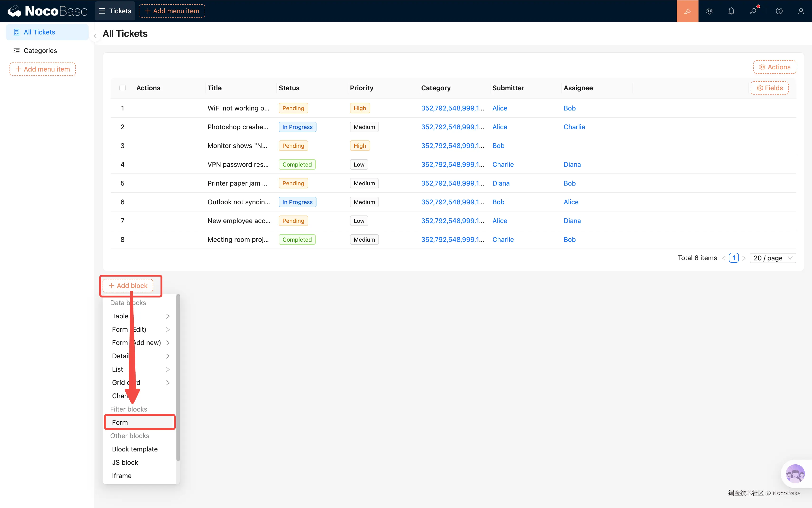Click the Fields configuration button
The width and height of the screenshot is (812, 508).
[x=769, y=88]
